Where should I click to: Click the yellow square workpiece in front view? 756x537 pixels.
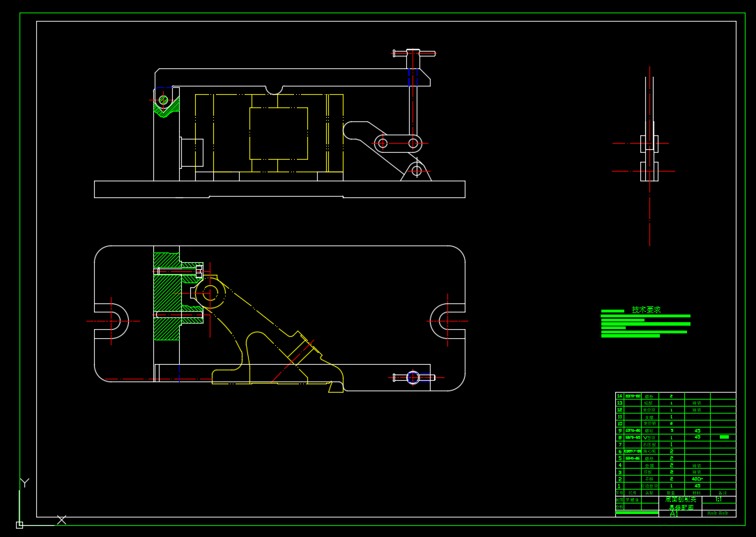(278, 133)
